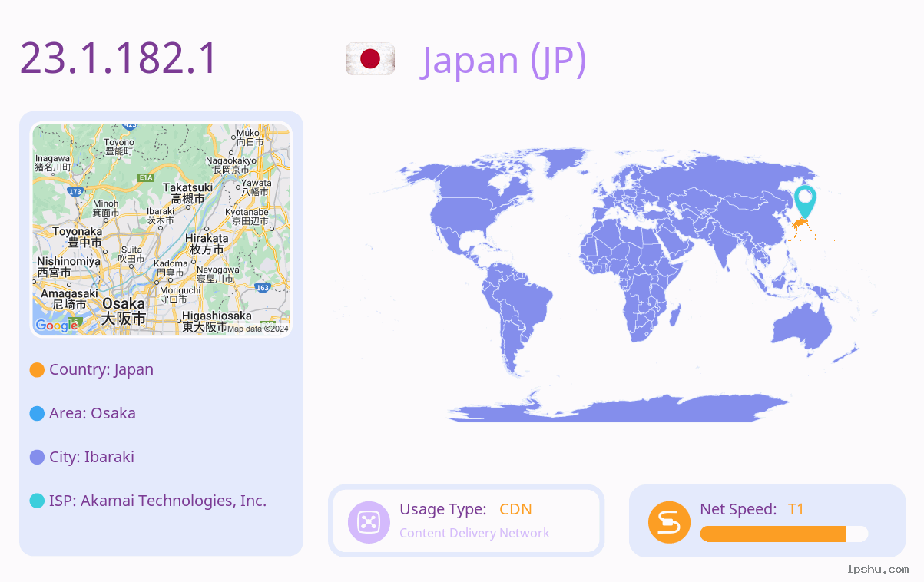
Task: Click the Country: Japan text
Action: 101,369
